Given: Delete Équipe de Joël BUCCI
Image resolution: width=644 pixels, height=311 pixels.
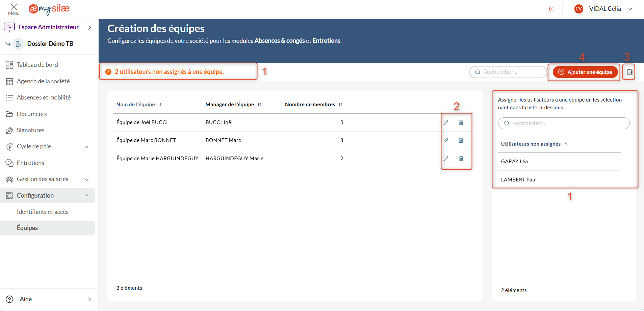Looking at the screenshot, I should 461,122.
